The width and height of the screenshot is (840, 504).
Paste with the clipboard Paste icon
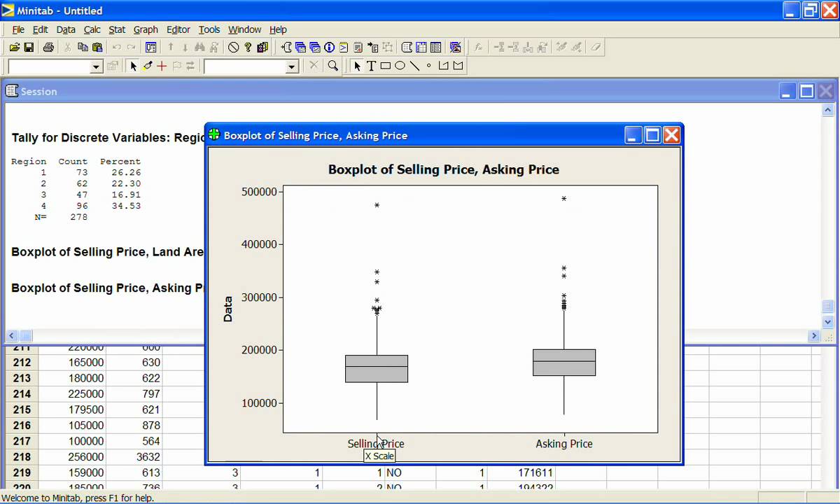point(97,47)
